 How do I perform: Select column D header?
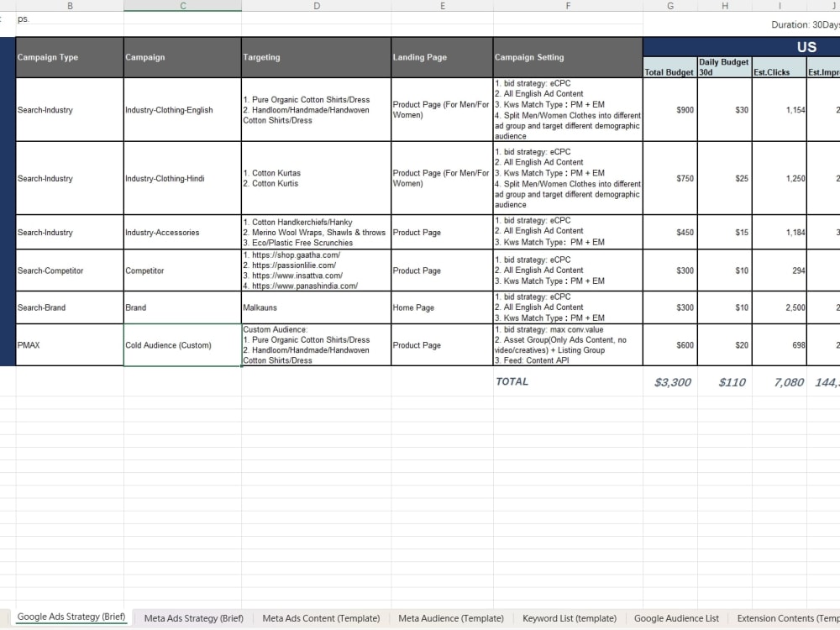316,5
